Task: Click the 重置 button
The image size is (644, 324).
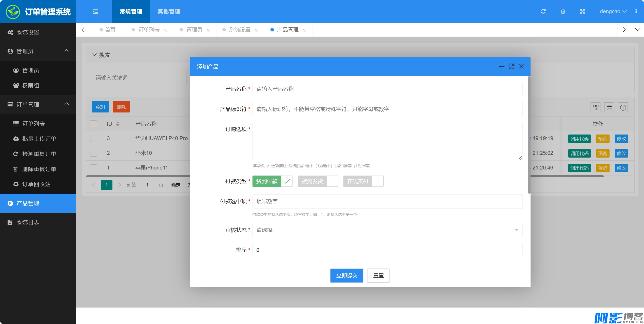Action: (378, 275)
